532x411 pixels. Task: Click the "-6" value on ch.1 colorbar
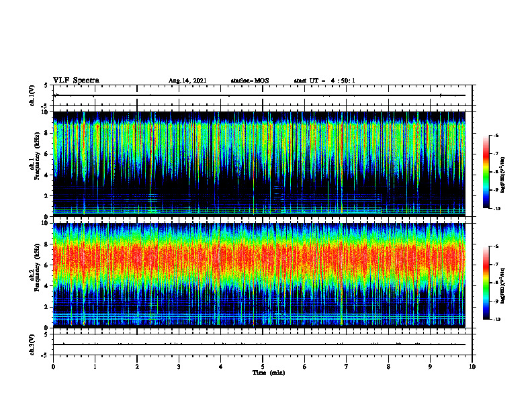click(496, 135)
